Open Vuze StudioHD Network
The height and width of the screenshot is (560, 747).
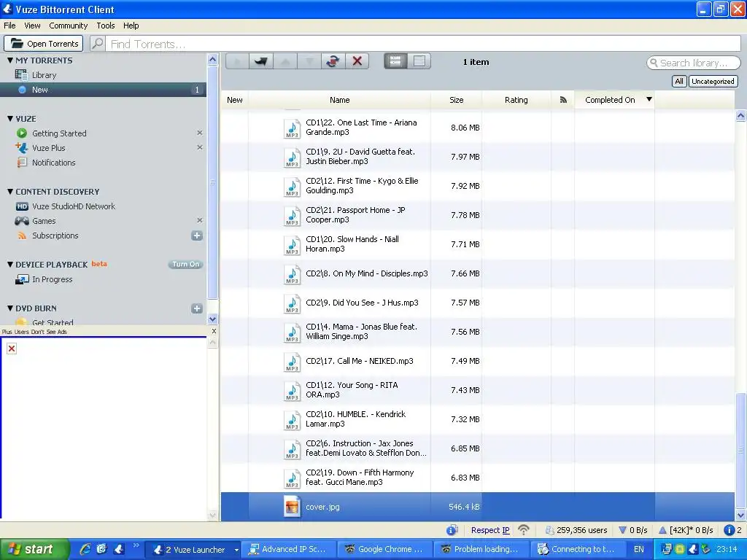tap(74, 206)
